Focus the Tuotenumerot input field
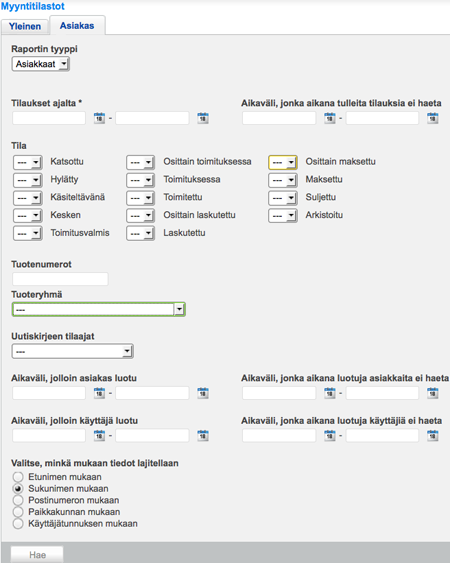This screenshot has height=563, width=450. [x=60, y=279]
